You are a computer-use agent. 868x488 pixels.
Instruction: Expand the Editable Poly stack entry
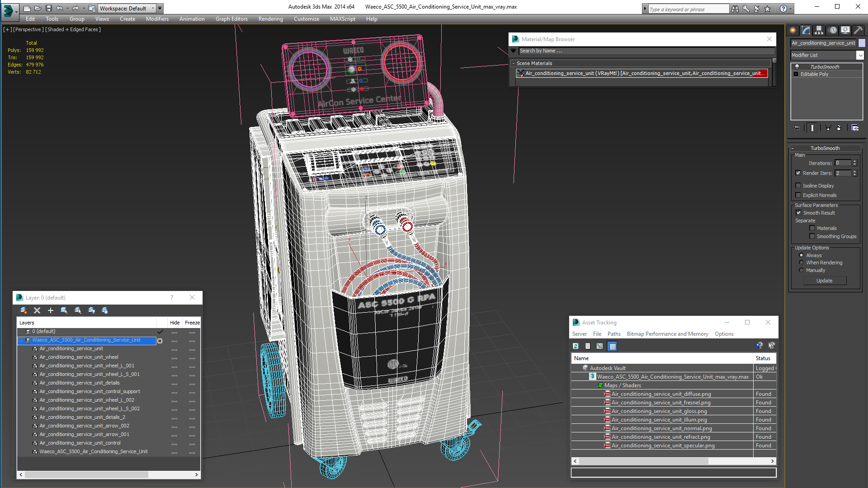tap(796, 74)
